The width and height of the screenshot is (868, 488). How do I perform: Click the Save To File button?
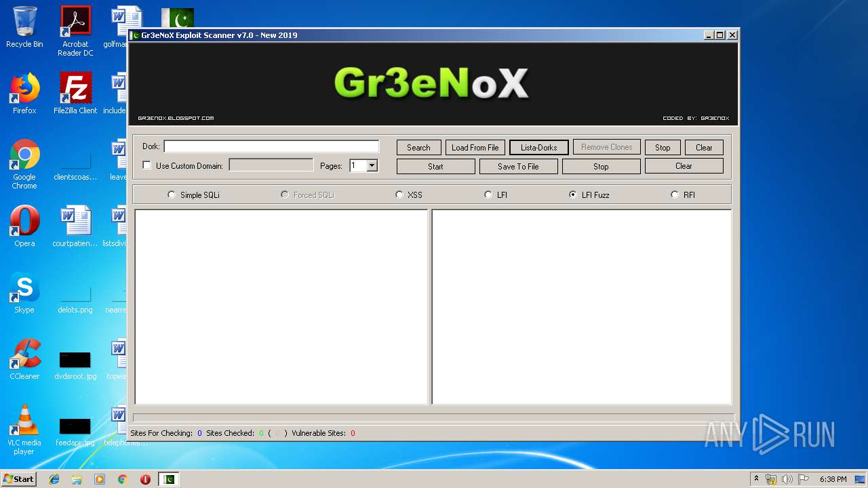tap(518, 166)
